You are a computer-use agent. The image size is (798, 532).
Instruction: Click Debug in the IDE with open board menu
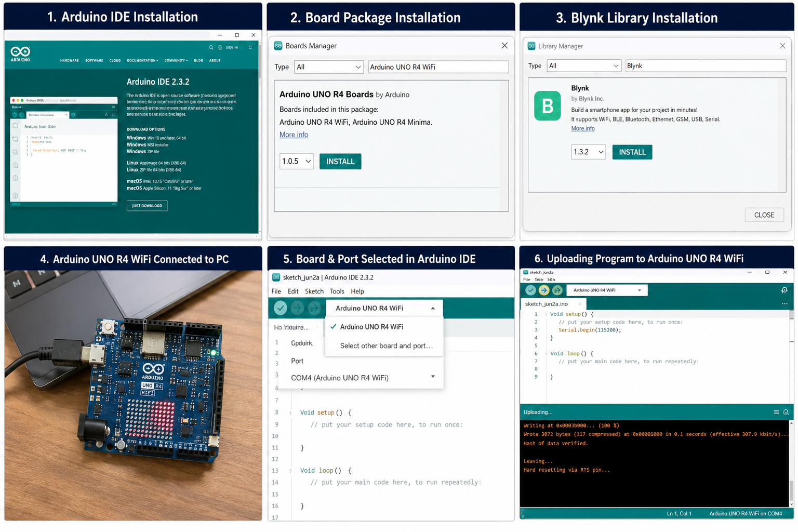coord(314,308)
